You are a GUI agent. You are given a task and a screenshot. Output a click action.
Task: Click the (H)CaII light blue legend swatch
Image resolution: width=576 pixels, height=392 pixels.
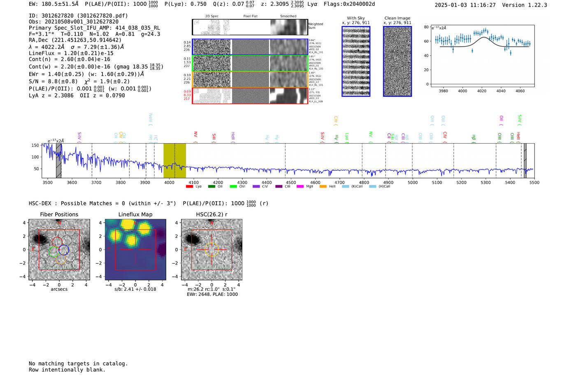[x=373, y=187]
